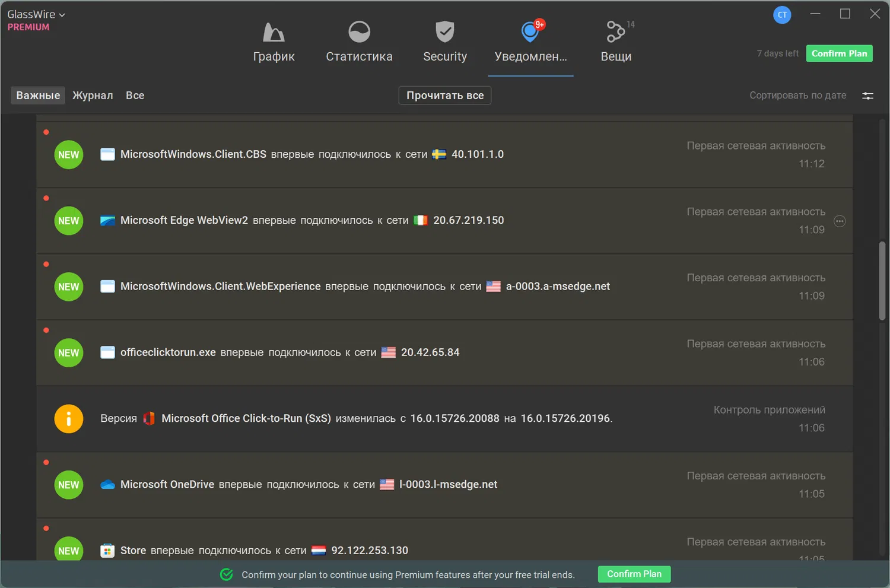890x588 pixels.
Task: Click the yellow info icon for Office version change
Action: 69,419
